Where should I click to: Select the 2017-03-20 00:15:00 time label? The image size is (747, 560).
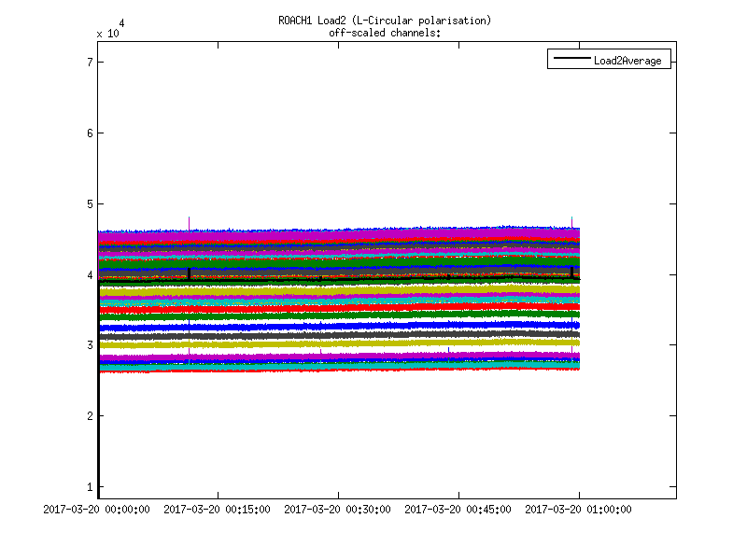(x=218, y=510)
